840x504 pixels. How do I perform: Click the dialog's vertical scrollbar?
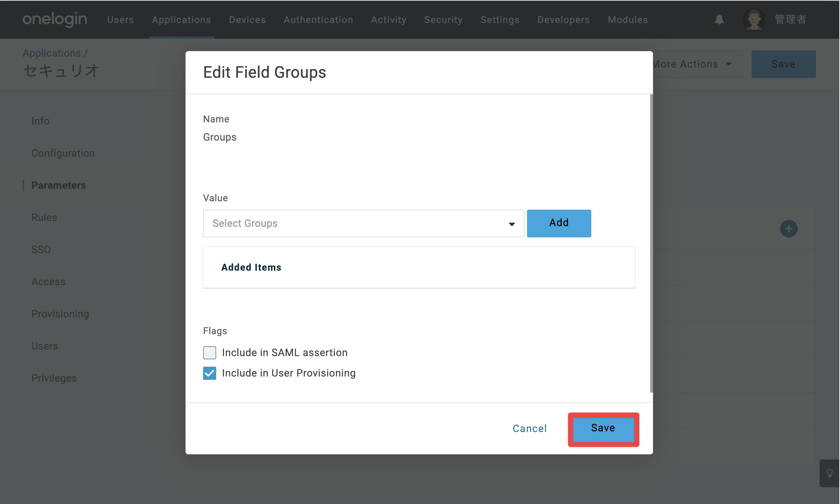point(651,243)
